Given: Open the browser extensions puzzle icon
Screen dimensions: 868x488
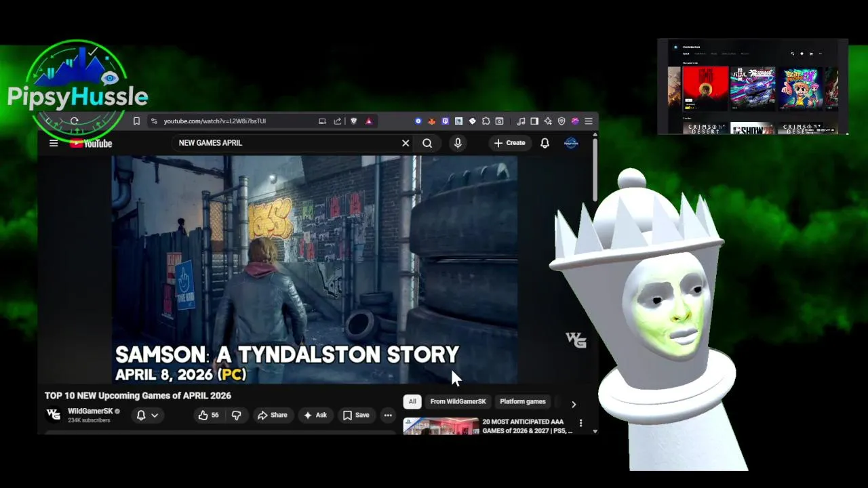Looking at the screenshot, I should click(x=486, y=121).
